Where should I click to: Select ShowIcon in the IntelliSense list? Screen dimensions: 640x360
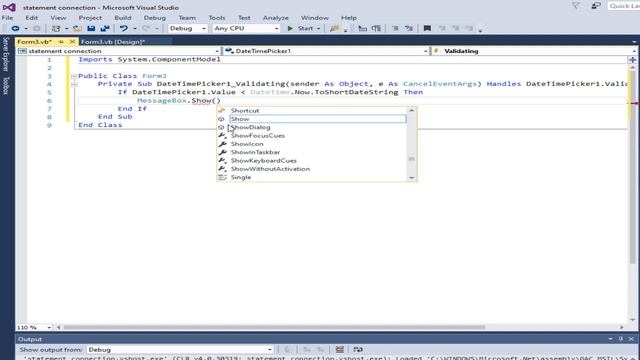pyautogui.click(x=312, y=144)
